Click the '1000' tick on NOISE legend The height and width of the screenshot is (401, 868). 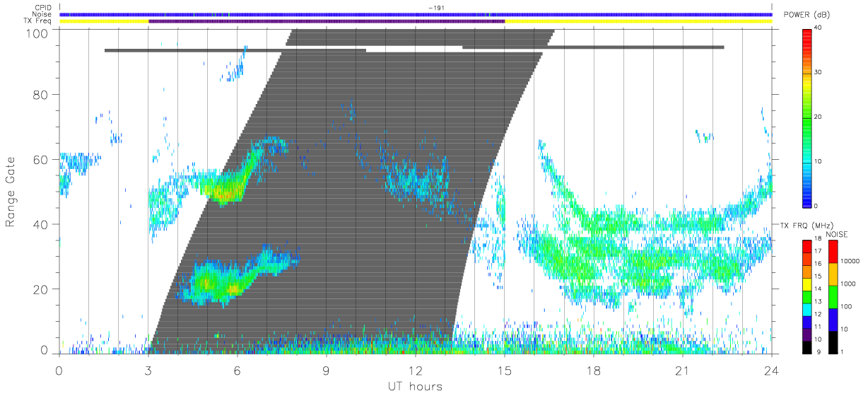click(848, 284)
